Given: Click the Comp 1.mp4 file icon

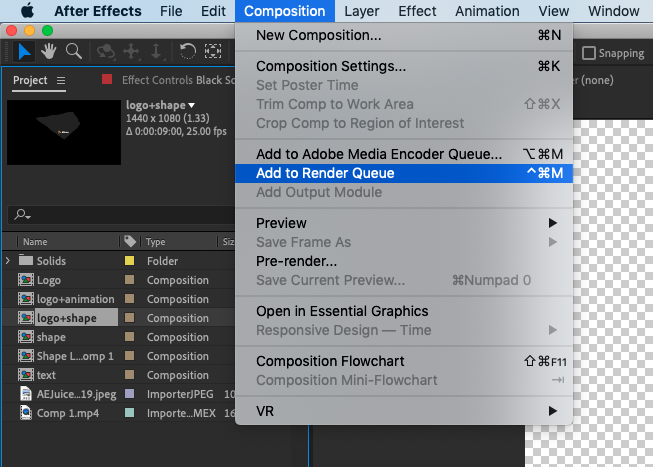Looking at the screenshot, I should (27, 413).
